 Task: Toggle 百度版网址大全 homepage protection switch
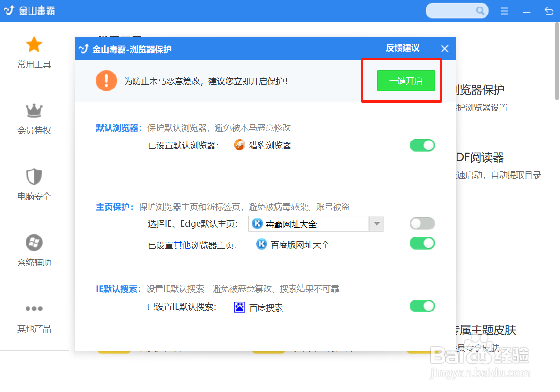click(422, 244)
